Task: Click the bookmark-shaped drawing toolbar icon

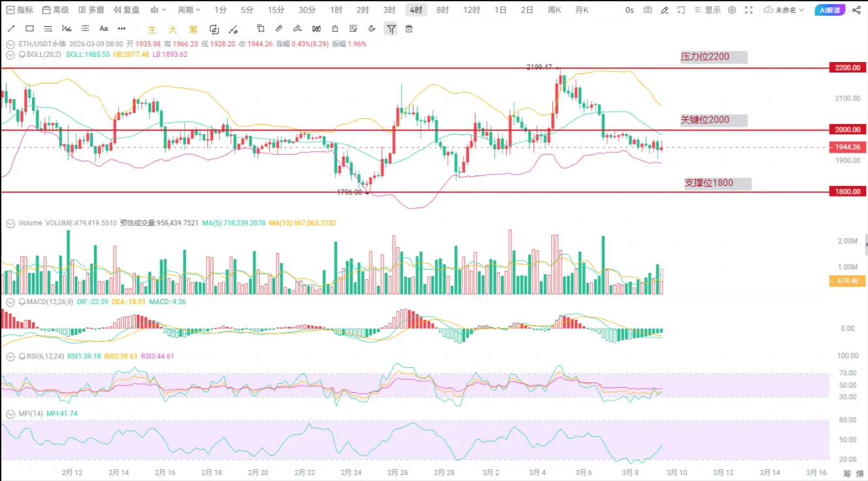Action: point(260,28)
